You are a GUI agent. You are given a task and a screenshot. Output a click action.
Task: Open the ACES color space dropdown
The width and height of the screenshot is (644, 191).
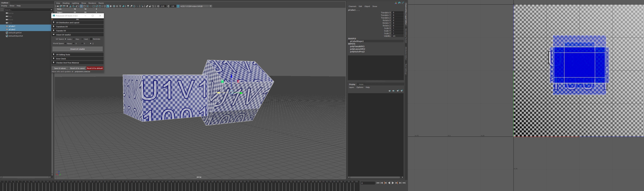(x=211, y=6)
